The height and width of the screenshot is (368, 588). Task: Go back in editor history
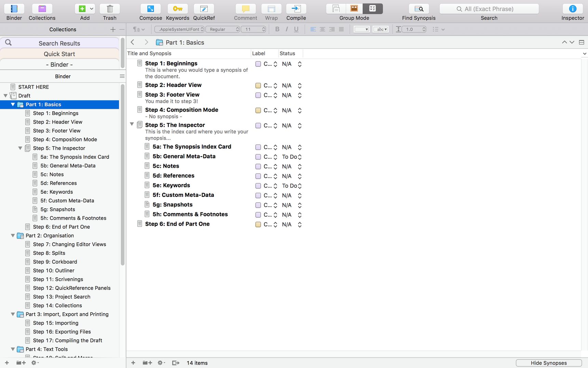(x=133, y=42)
